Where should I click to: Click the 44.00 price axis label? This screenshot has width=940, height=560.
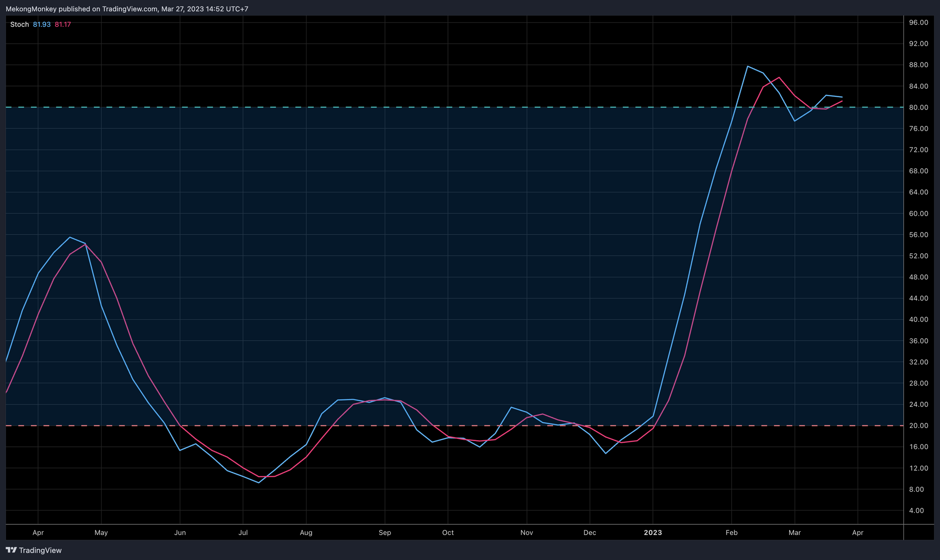coord(918,298)
